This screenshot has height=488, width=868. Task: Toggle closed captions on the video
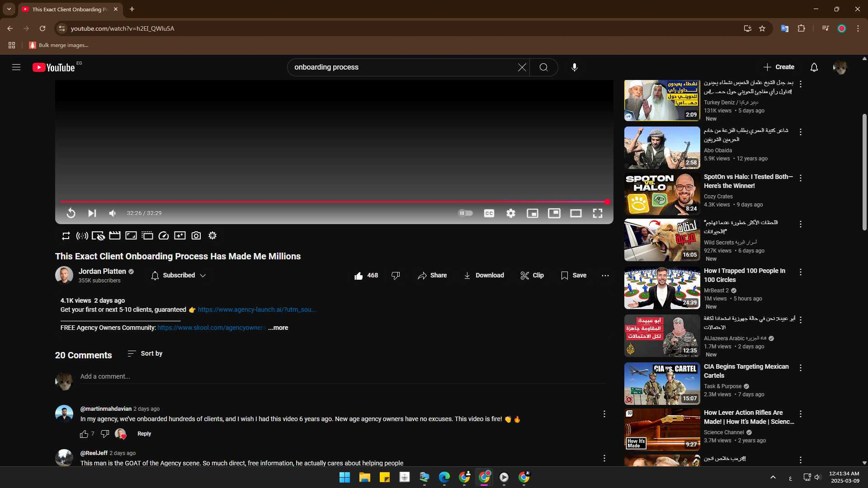pos(489,213)
